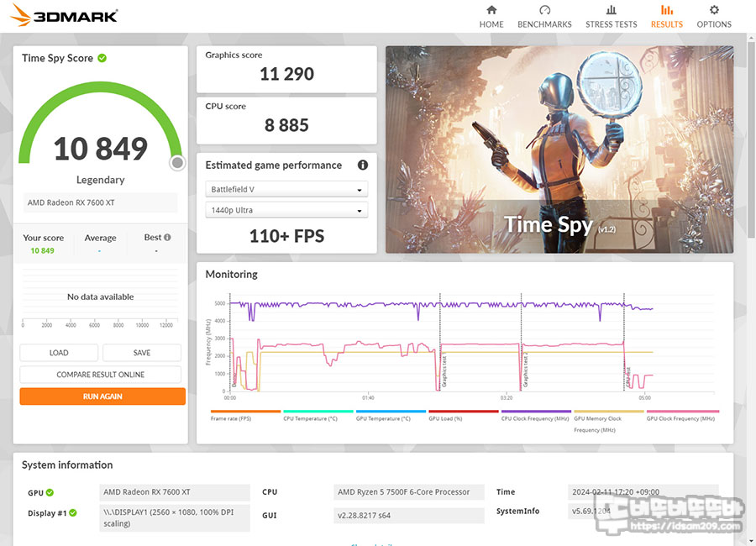Click info icon next to Best
Screen dimensions: 756x546
pos(167,238)
